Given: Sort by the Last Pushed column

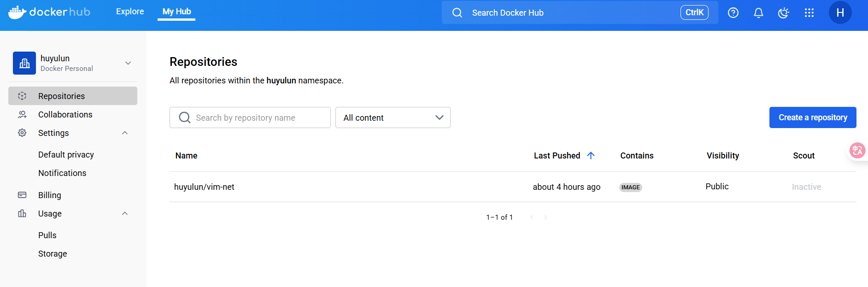Looking at the screenshot, I should pos(557,156).
